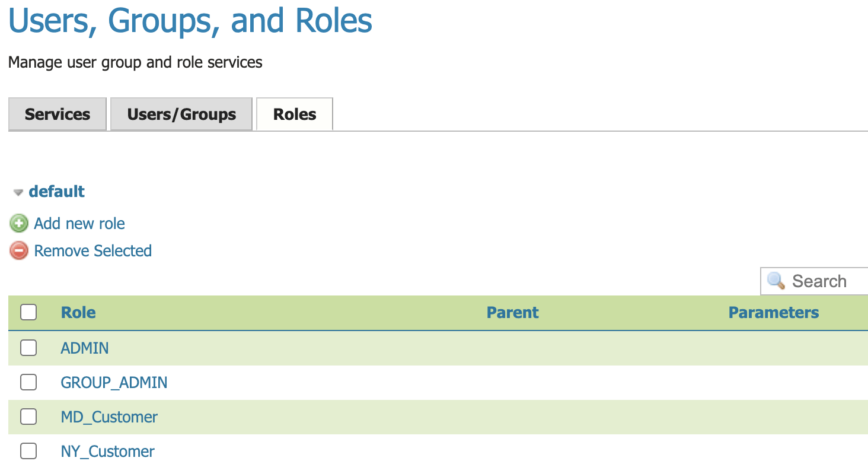This screenshot has width=868, height=464.
Task: Sort roles by the Role column header
Action: [x=78, y=312]
